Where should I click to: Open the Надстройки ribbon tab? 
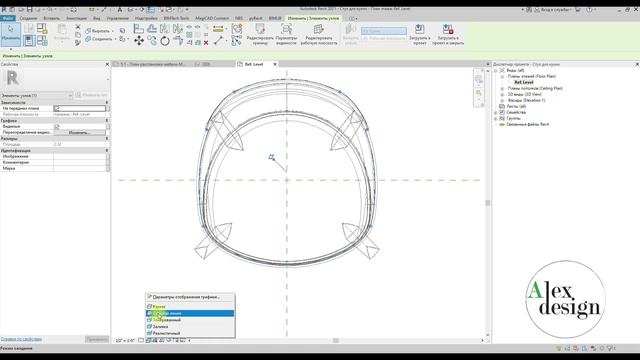(x=146, y=18)
